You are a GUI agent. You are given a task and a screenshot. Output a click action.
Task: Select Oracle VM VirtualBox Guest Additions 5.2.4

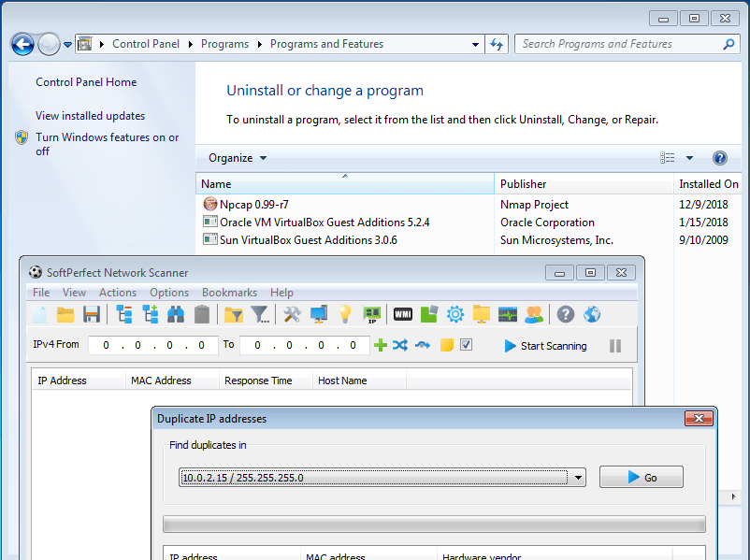click(x=469, y=222)
